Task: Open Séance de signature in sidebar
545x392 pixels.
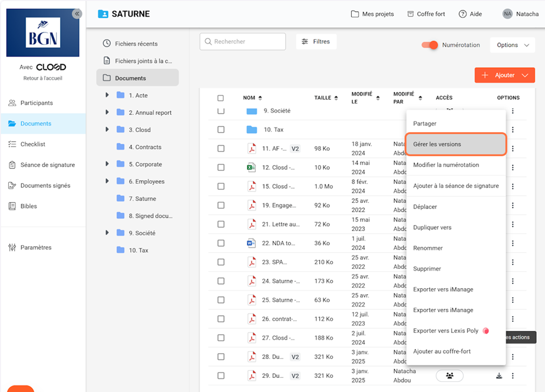Action: (x=47, y=165)
